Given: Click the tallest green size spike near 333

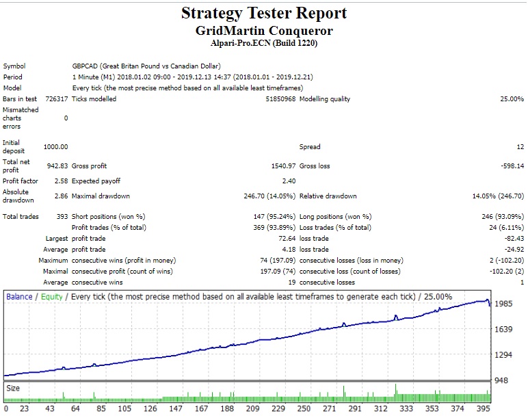Looking at the screenshot, I should [x=396, y=393].
